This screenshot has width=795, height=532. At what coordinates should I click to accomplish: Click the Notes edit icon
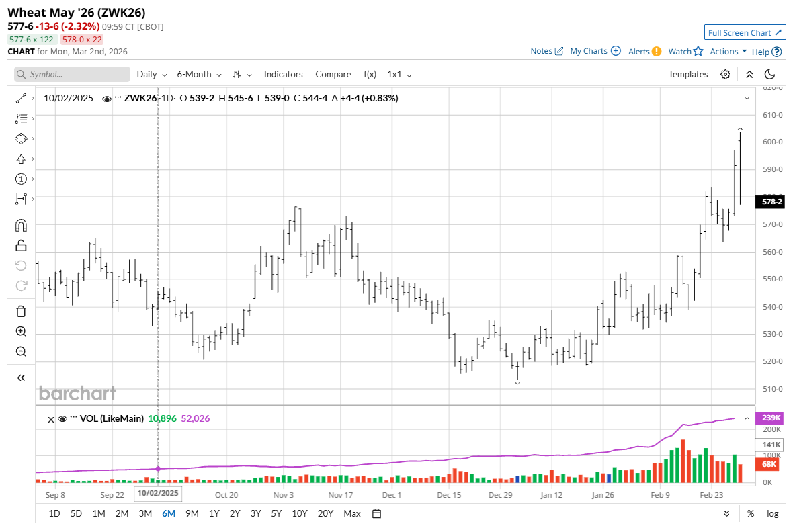(559, 51)
